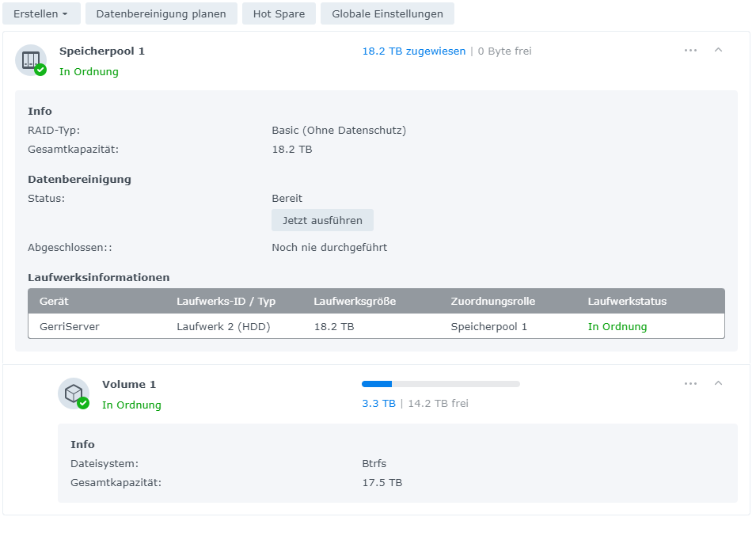
Task: Click 18.2 TB zugewiesen link
Action: [x=414, y=51]
